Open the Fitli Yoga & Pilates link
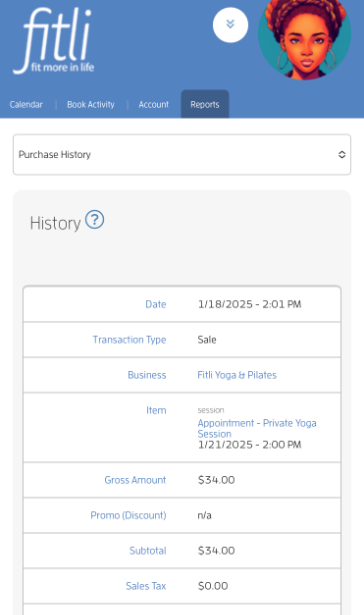This screenshot has width=364, height=615. coord(237,375)
